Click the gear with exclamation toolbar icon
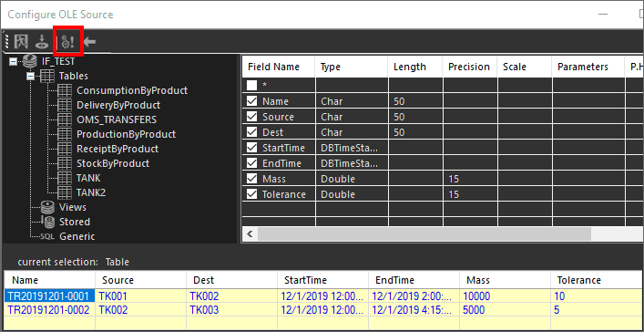Viewport: 644px width, 332px height. coord(67,42)
